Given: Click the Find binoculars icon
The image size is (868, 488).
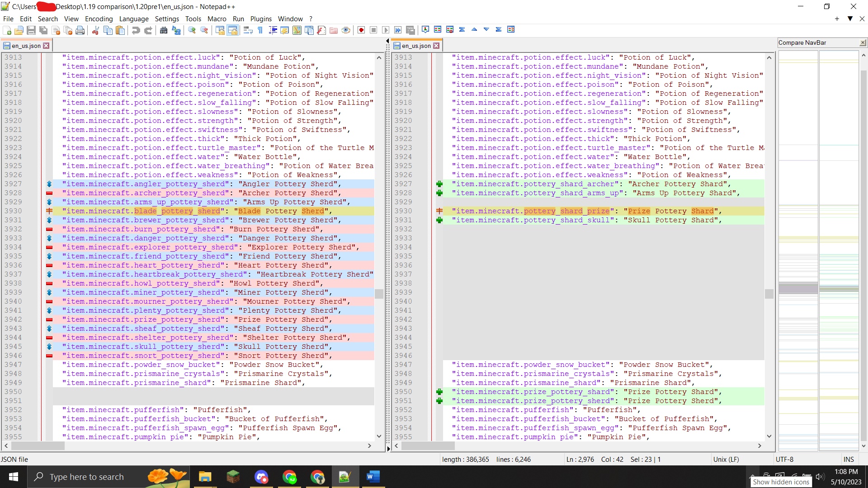Looking at the screenshot, I should click(164, 30).
